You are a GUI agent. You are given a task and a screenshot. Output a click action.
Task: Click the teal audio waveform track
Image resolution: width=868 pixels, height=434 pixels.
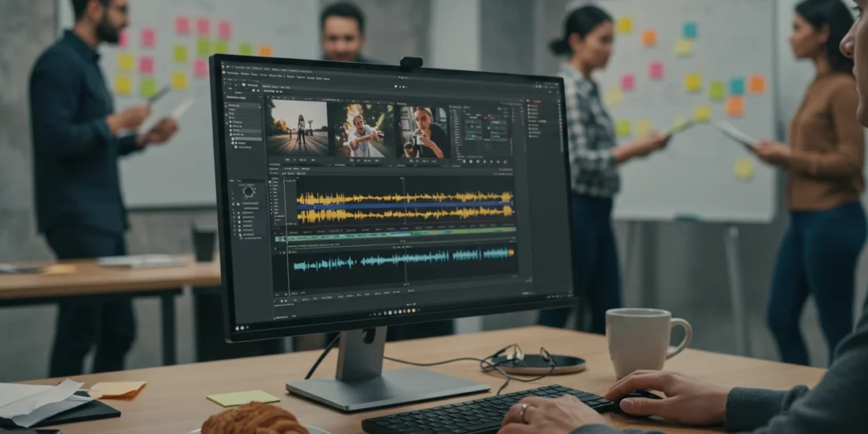[401, 258]
